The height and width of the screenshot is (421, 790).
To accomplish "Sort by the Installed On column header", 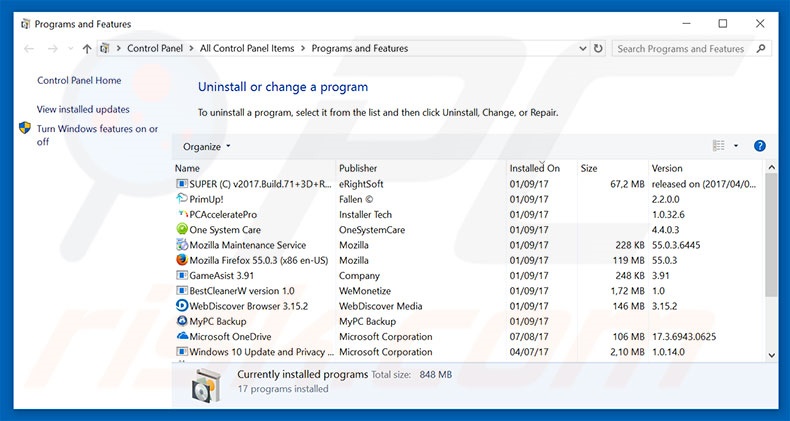I will (x=542, y=168).
